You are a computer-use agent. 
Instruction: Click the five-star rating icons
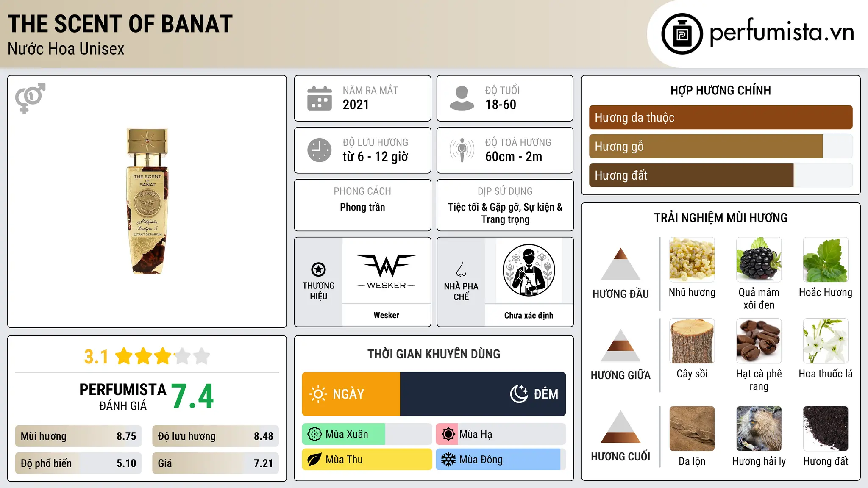(x=163, y=356)
